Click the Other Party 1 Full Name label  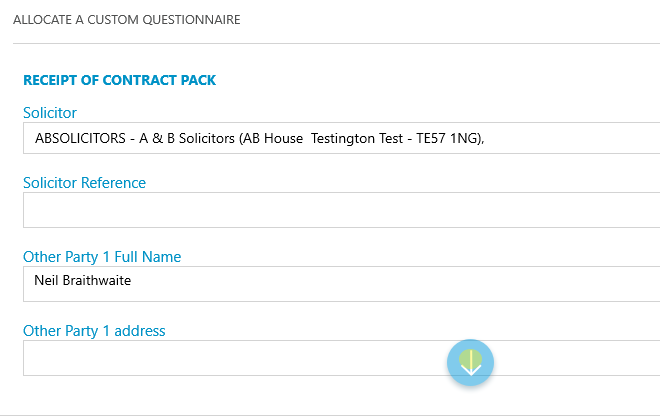pos(102,257)
